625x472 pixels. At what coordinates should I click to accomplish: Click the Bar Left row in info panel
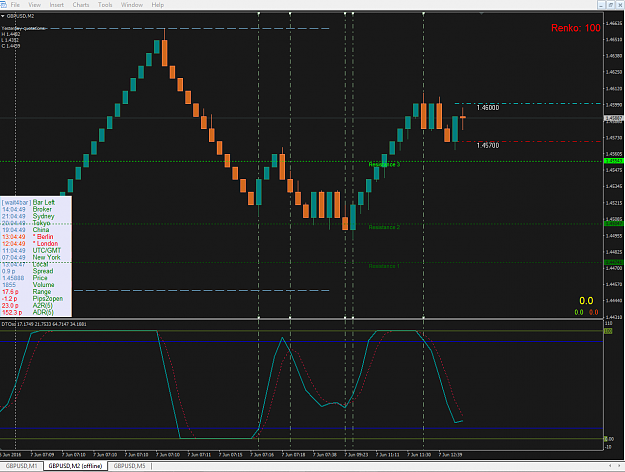click(28, 203)
